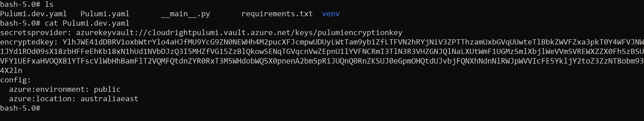The height and width of the screenshot is (121, 644).
Task: Click the Pulumi.dev.yaml filename in ls output
Action: [x=33, y=14]
